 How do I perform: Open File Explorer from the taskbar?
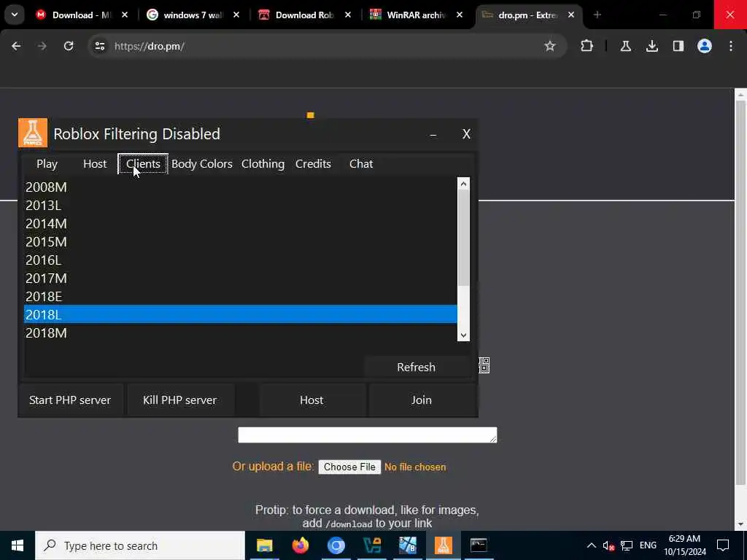264,545
